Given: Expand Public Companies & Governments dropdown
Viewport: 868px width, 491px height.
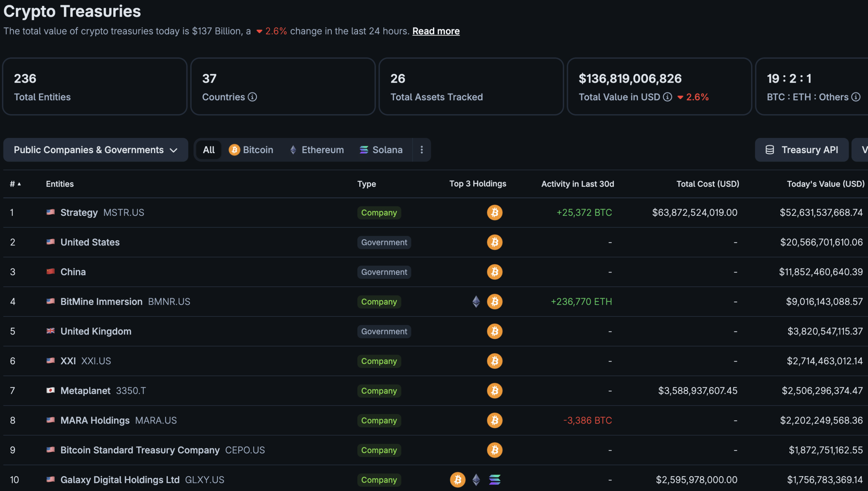Looking at the screenshot, I should pos(96,150).
